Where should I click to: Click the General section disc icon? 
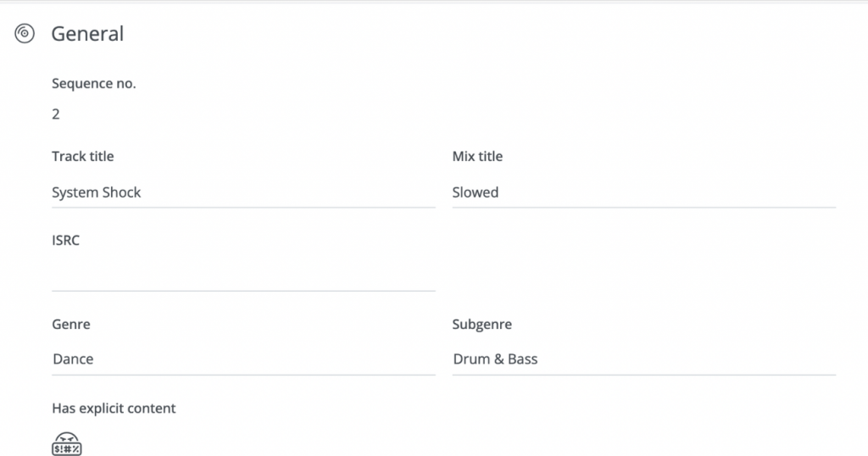point(25,33)
